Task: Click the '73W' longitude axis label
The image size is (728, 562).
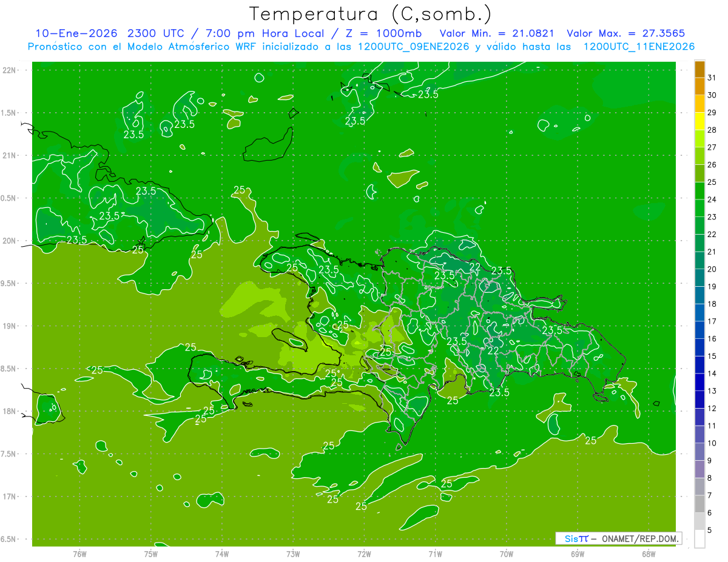Action: coord(293,554)
